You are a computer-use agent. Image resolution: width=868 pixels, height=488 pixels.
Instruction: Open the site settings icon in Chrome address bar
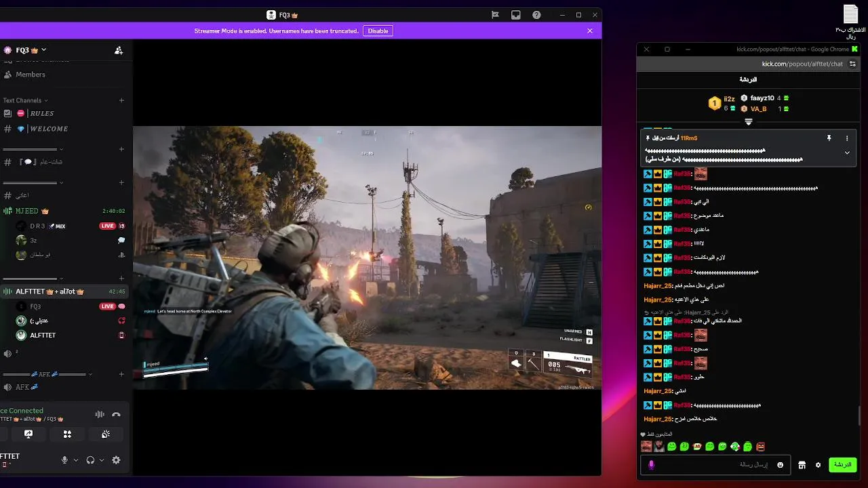853,64
